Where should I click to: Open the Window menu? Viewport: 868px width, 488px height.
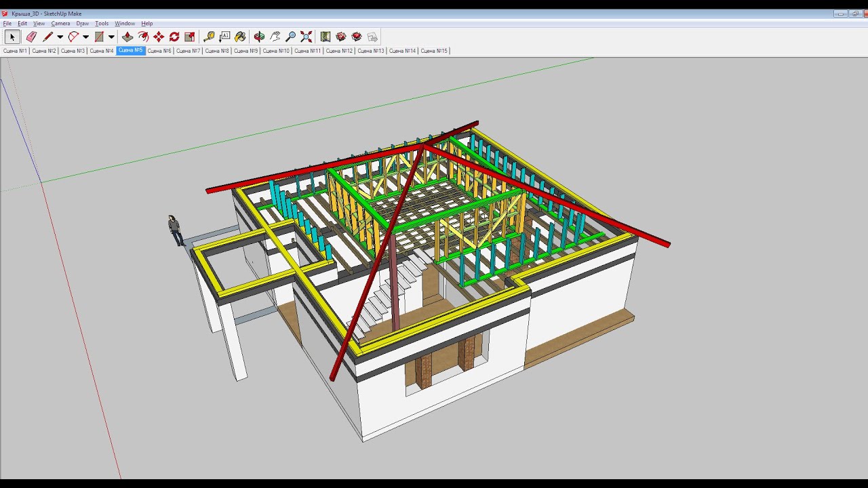click(x=125, y=23)
